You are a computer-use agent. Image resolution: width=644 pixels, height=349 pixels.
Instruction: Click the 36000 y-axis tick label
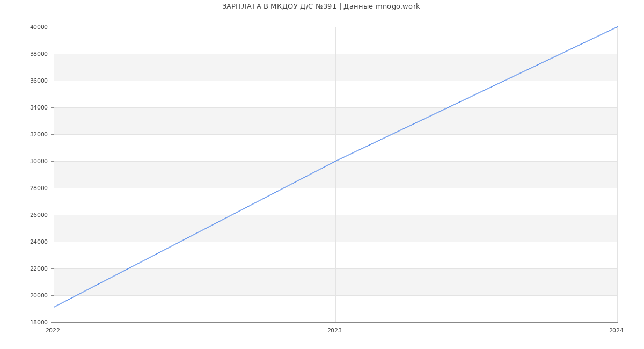click(x=40, y=81)
